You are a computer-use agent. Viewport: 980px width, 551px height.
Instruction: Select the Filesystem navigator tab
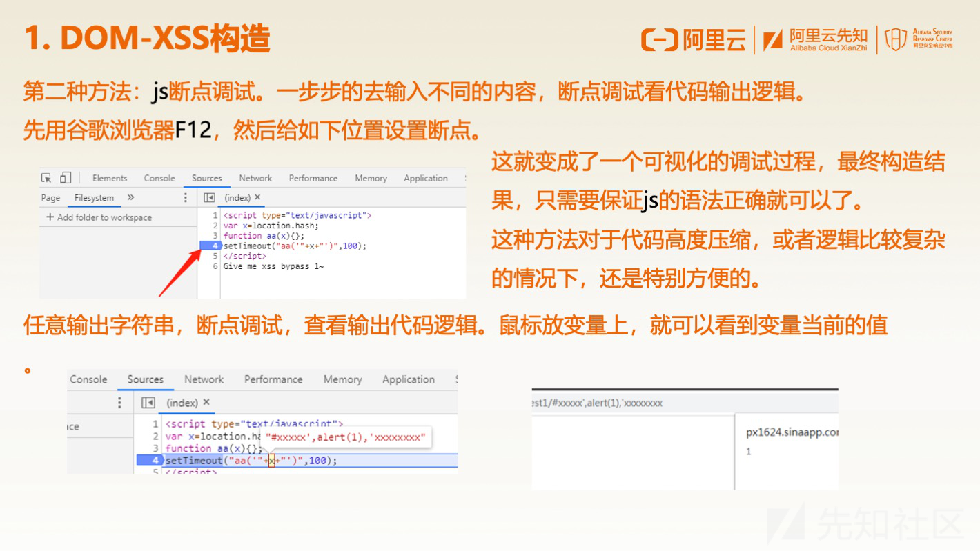[x=94, y=198]
